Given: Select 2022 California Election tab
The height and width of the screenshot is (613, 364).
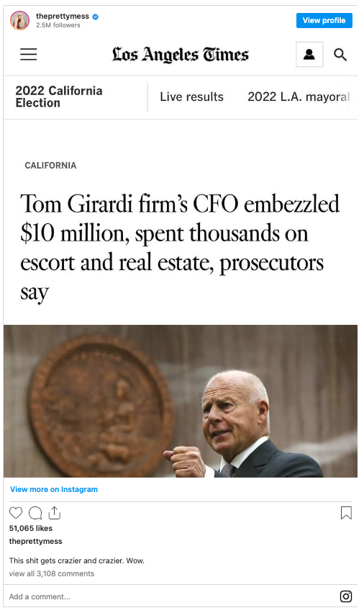Looking at the screenshot, I should 59,97.
